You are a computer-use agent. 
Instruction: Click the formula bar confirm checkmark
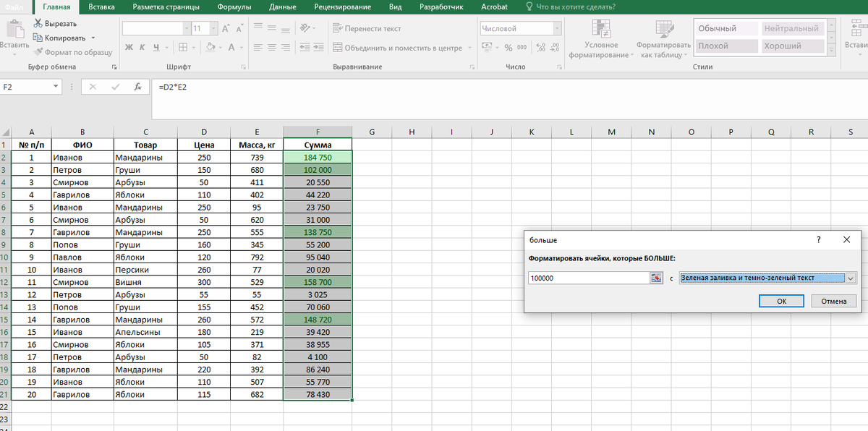click(115, 87)
